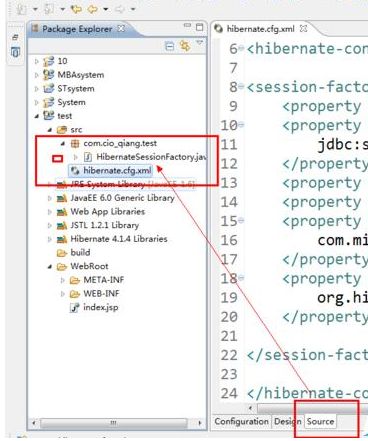
Task: Fold the session-factory block at line 8
Action: click(241, 87)
